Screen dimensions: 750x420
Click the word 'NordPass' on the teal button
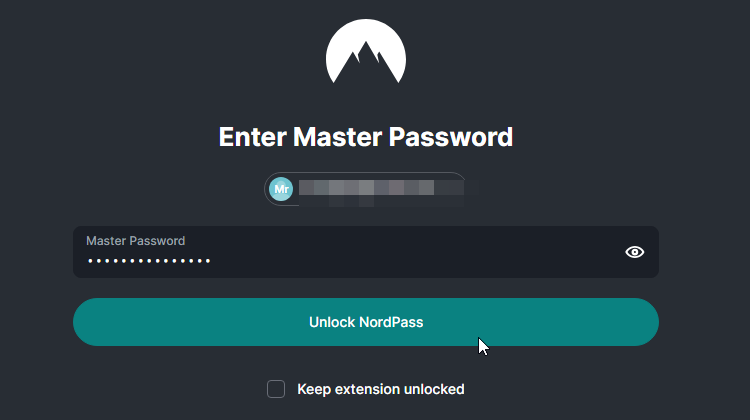[391, 322]
